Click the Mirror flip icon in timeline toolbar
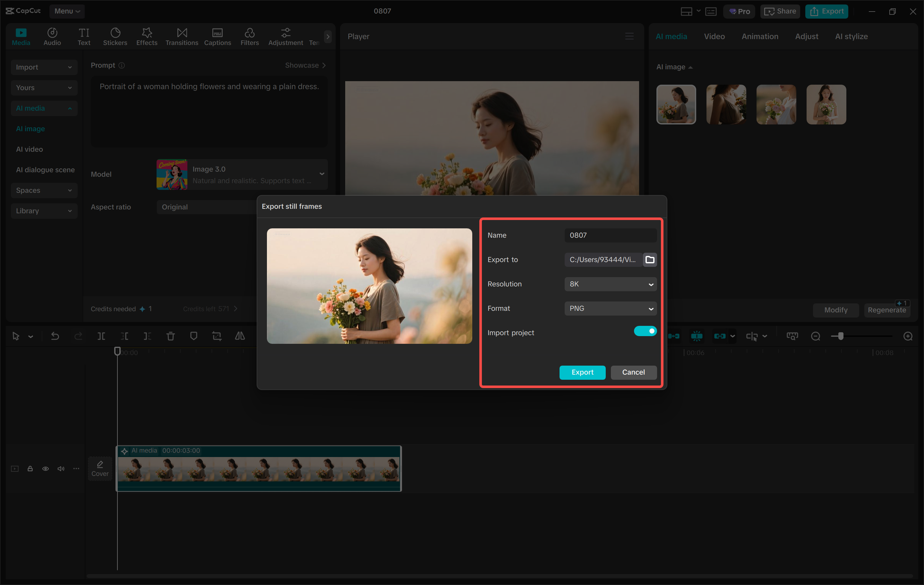This screenshot has width=924, height=585. coord(239,336)
